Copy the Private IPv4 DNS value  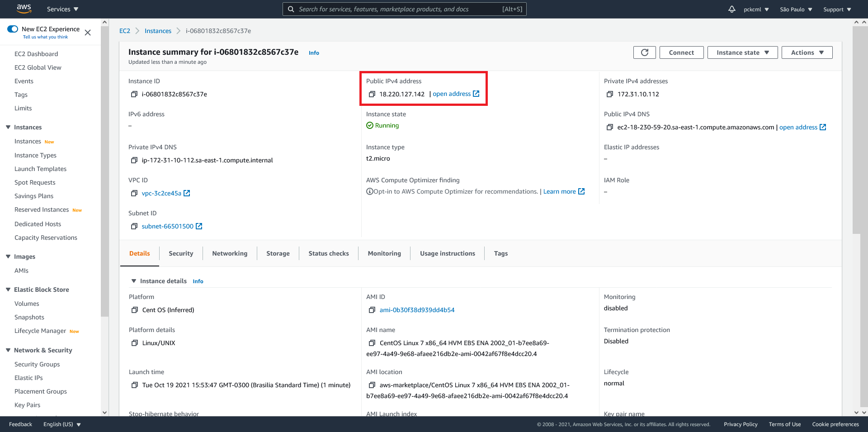(x=134, y=160)
